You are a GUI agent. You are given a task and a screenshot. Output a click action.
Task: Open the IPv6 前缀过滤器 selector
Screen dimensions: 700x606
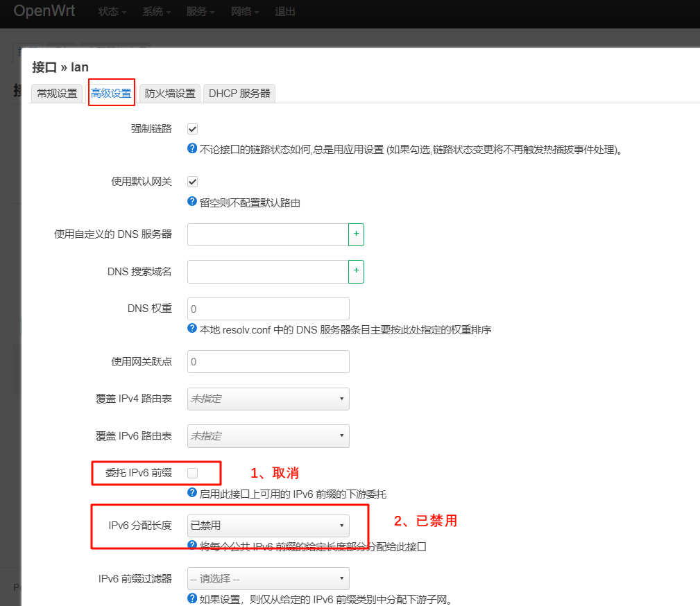(268, 578)
